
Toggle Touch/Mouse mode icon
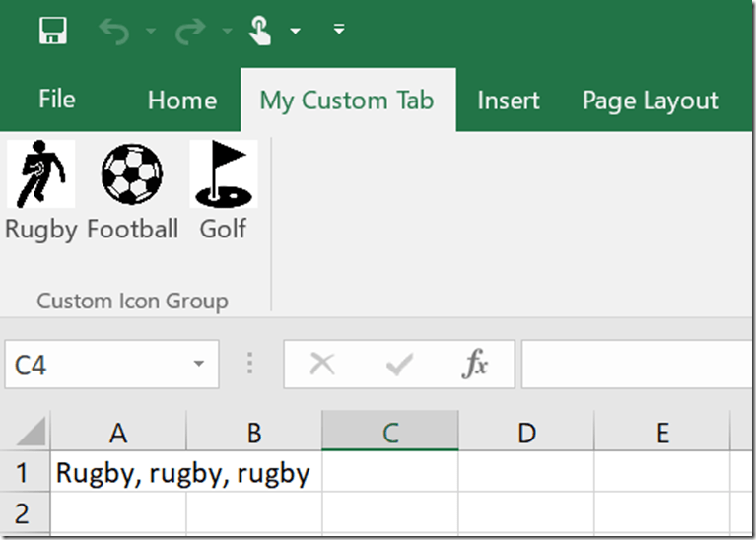260,32
